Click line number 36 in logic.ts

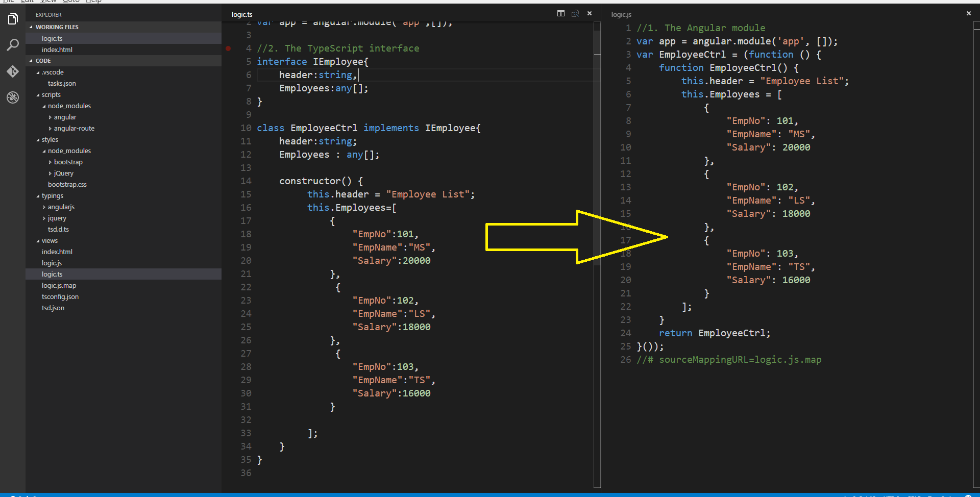246,473
